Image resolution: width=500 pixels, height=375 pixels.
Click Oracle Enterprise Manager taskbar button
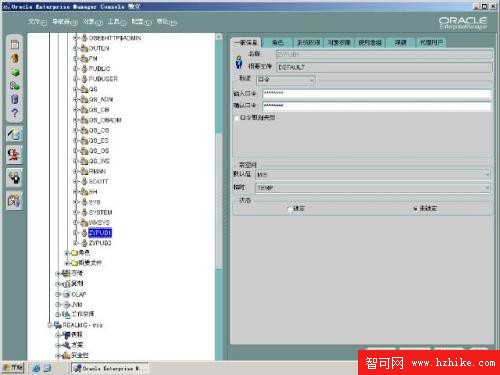(x=110, y=368)
